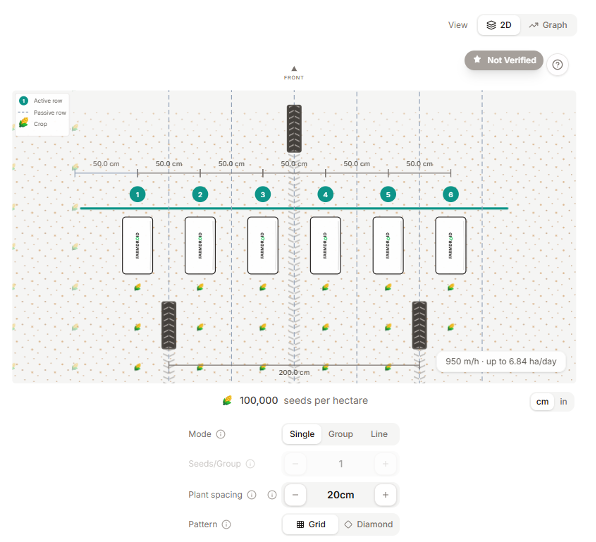Click the Crop legend corn icon

[x=24, y=123]
